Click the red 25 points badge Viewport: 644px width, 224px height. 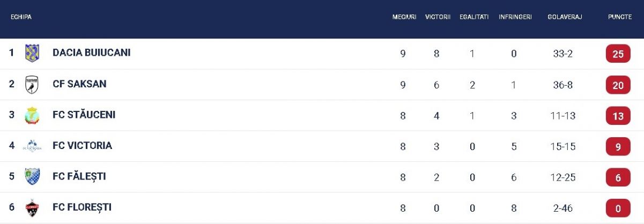(x=618, y=54)
